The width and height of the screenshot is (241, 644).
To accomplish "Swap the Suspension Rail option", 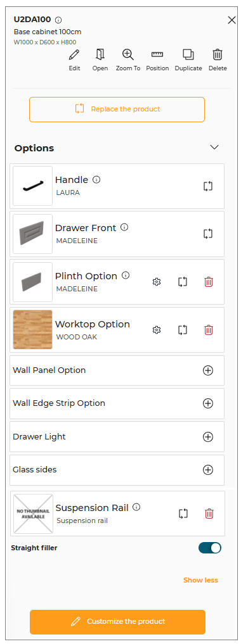I will (183, 514).
